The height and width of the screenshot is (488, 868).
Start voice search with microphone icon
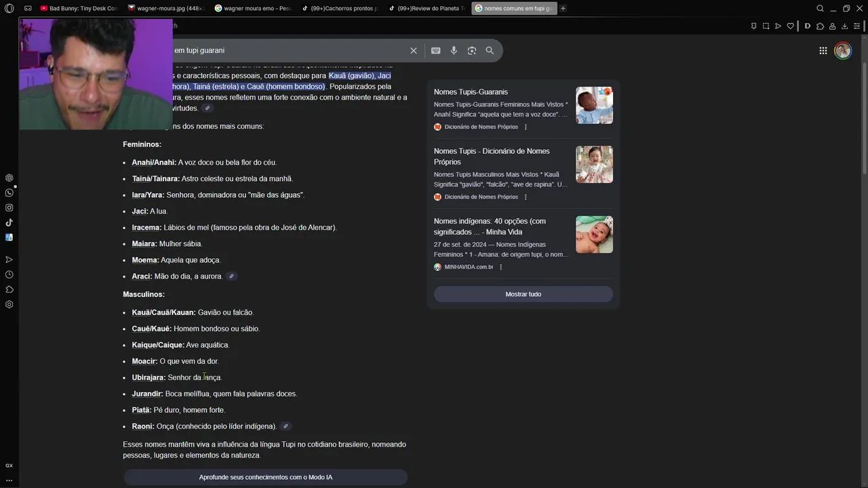[x=454, y=50]
